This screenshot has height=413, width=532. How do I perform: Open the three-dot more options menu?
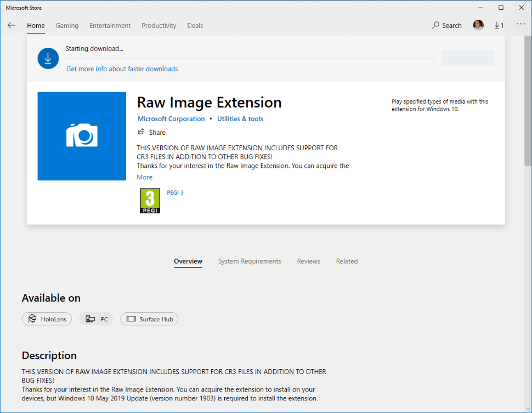point(520,24)
